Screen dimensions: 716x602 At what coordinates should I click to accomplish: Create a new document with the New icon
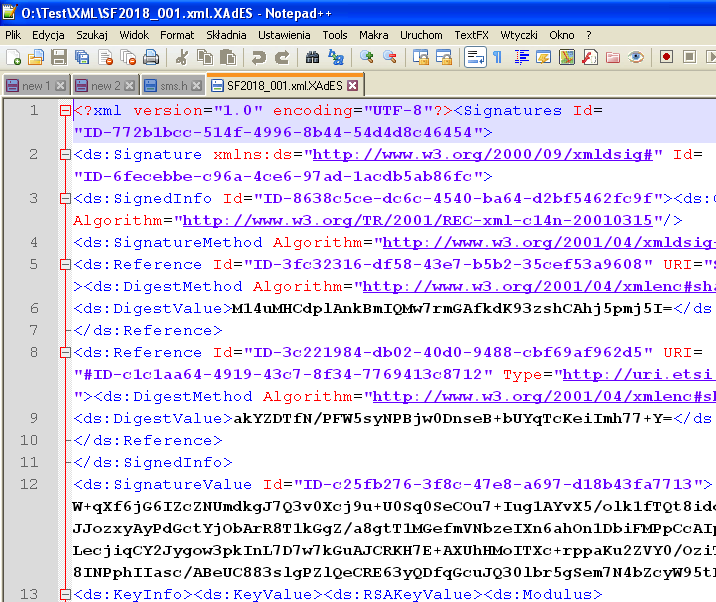tap(13, 58)
